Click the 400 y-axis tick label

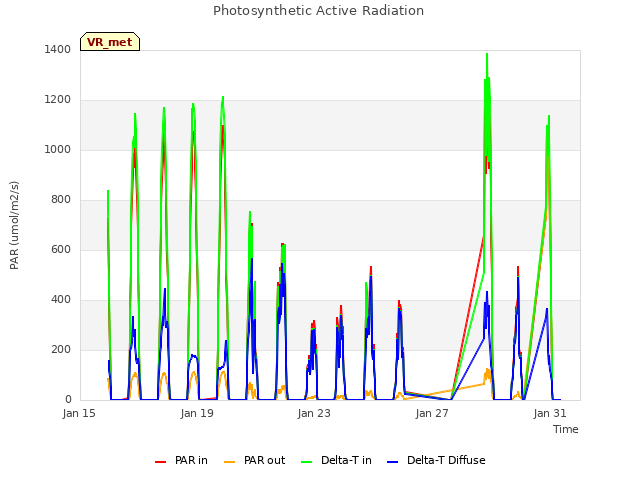pos(61,300)
